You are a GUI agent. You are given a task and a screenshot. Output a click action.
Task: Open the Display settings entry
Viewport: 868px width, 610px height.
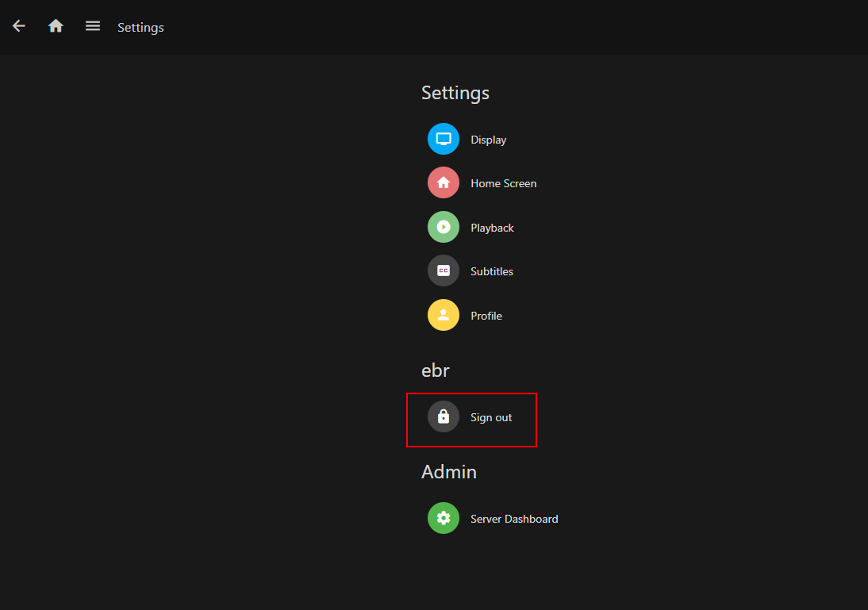(488, 140)
